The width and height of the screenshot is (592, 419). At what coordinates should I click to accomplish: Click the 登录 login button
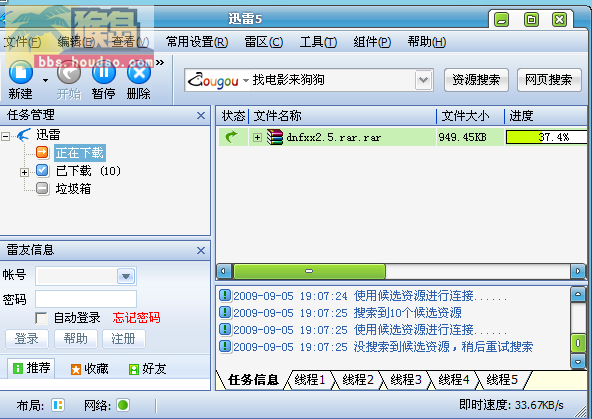[26, 339]
